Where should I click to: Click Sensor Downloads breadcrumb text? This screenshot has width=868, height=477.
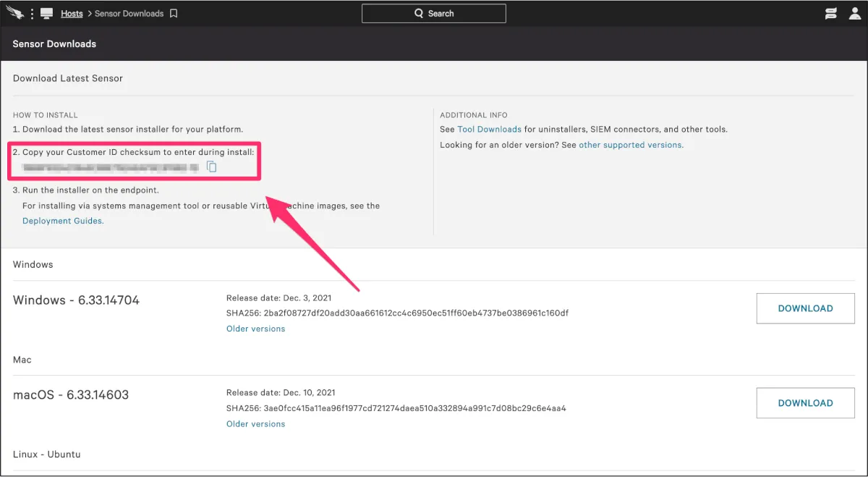(x=129, y=14)
